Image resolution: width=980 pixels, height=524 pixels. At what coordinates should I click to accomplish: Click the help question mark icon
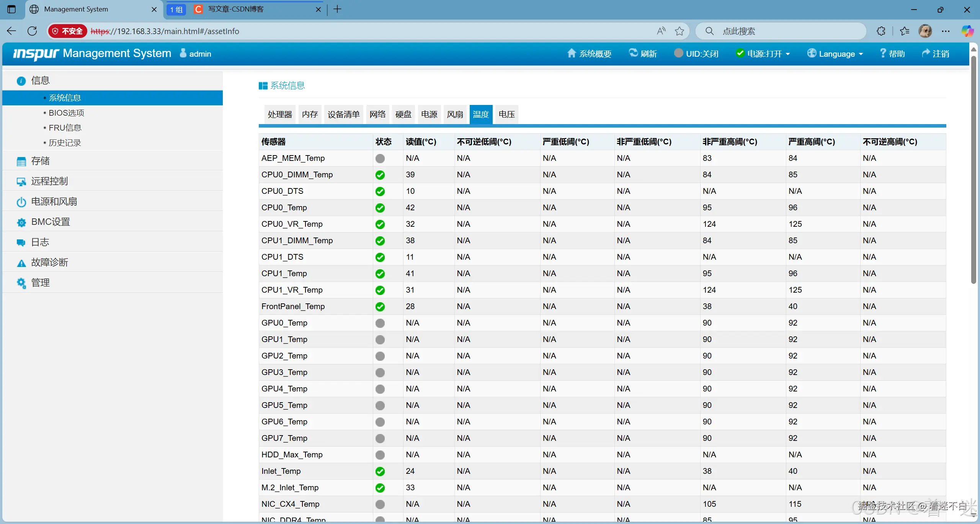883,53
